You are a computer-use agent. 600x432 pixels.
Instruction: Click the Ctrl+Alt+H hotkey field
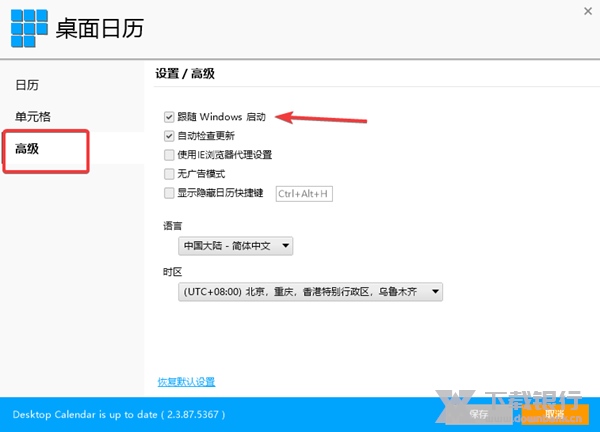303,193
